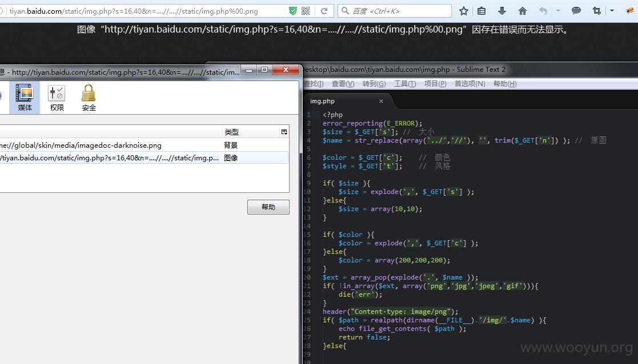This screenshot has height=364, width=638.
Task: Click the error_reporting(E_ERROR) code line
Action: pyautogui.click(x=372, y=123)
